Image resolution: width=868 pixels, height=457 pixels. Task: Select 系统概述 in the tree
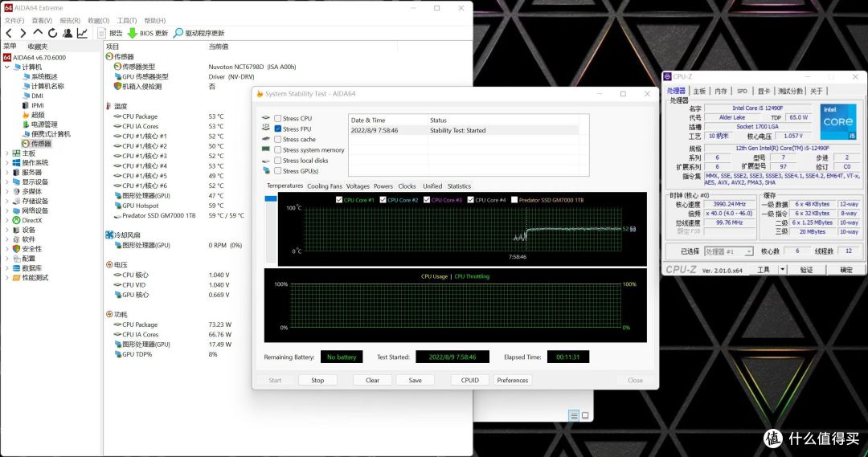[44, 77]
